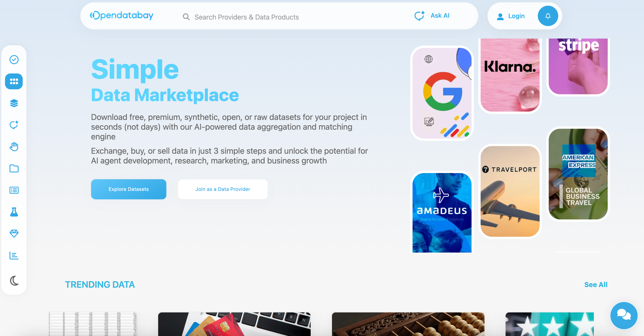Open the diamond premium sidebar icon
The image size is (644, 336).
coord(14,234)
